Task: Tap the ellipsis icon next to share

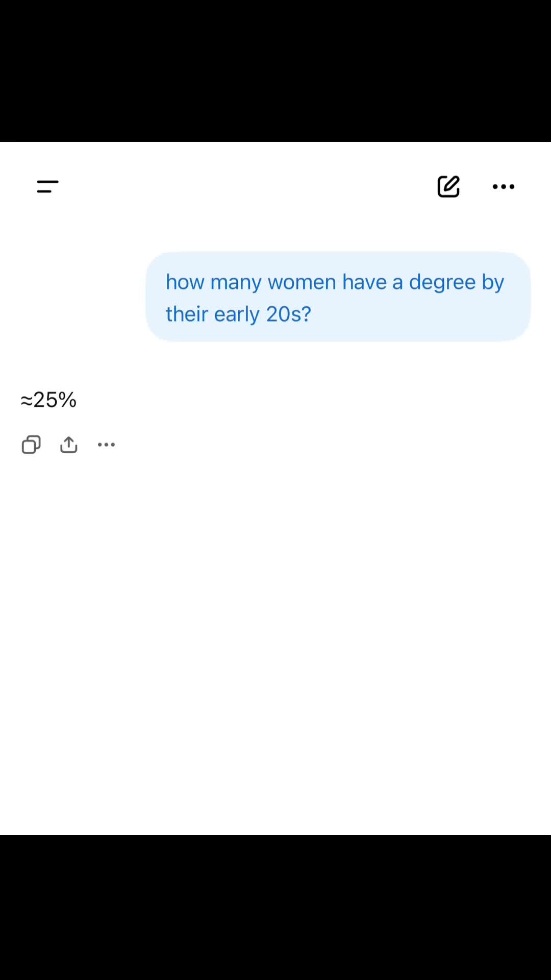Action: (106, 445)
